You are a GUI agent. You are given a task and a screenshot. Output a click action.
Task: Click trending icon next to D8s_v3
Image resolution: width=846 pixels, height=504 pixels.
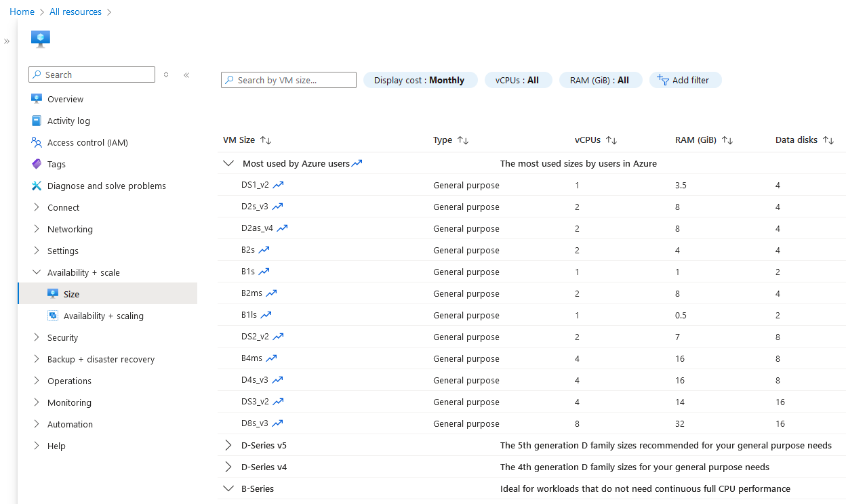tap(277, 423)
